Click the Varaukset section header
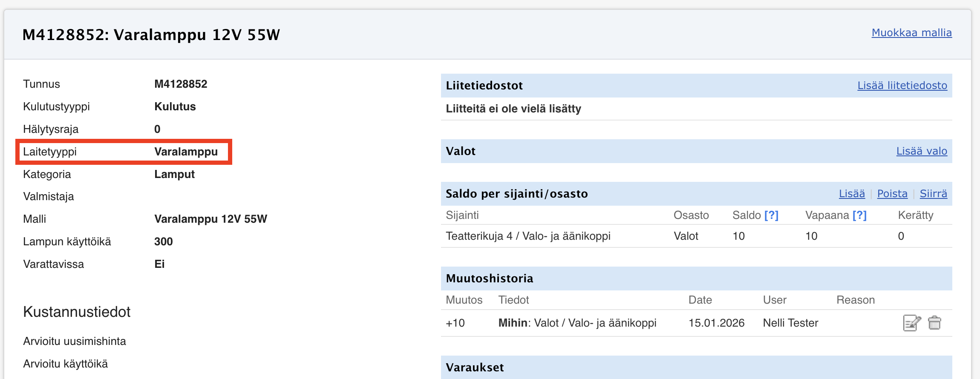This screenshot has height=379, width=980. [696, 367]
